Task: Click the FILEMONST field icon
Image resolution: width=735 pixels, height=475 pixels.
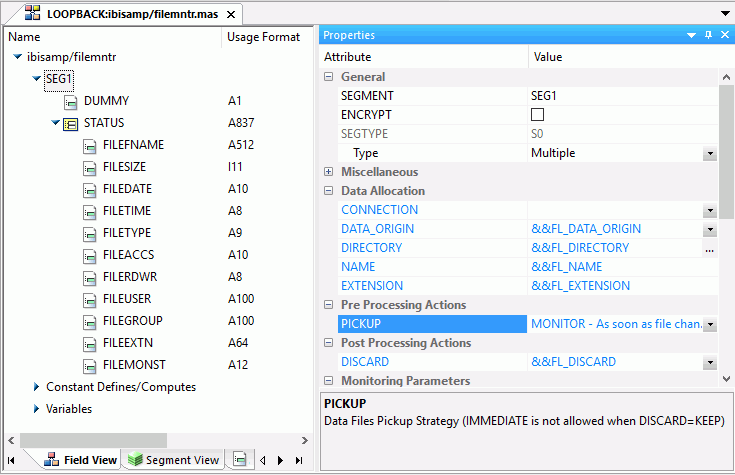Action: (90, 366)
